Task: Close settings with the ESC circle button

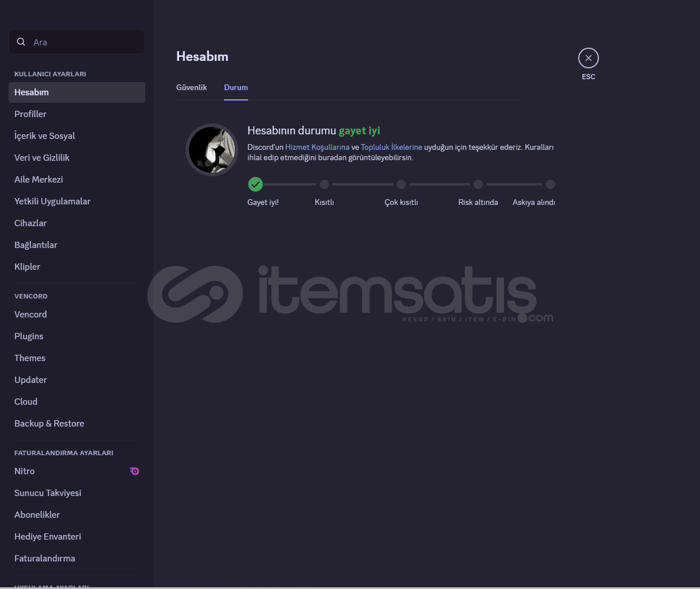Action: coord(588,58)
